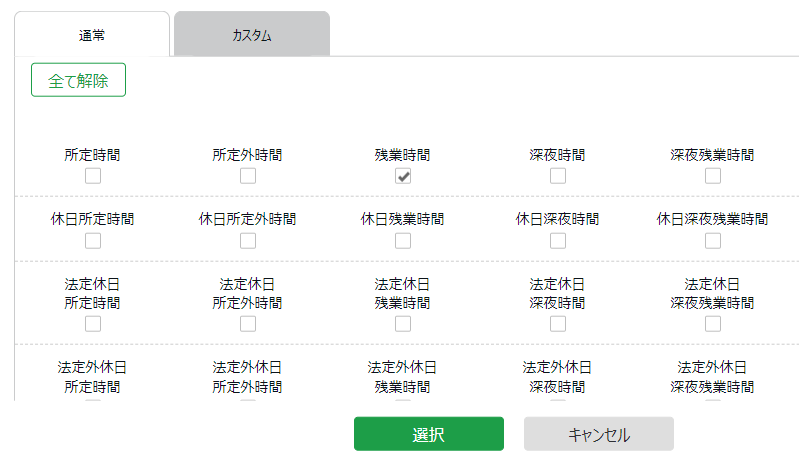
Task: Enable the 法定休日 深夜時間 checkbox
Action: [x=558, y=324]
